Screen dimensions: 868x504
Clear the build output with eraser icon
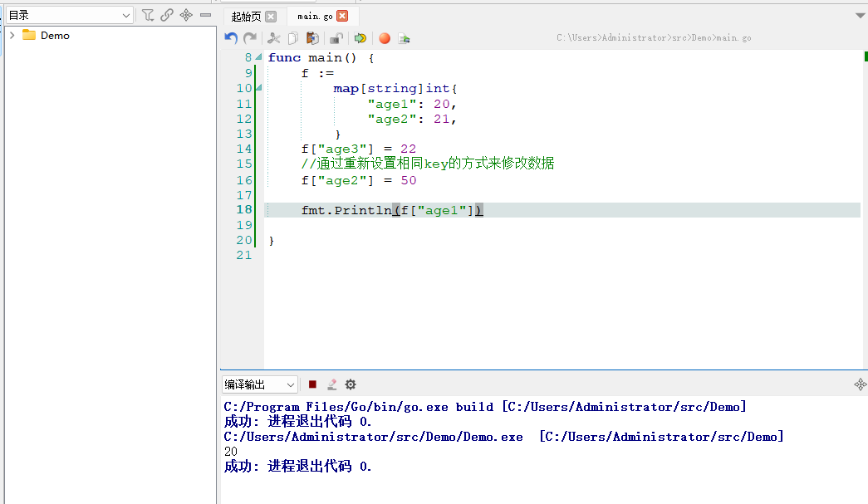click(x=331, y=384)
